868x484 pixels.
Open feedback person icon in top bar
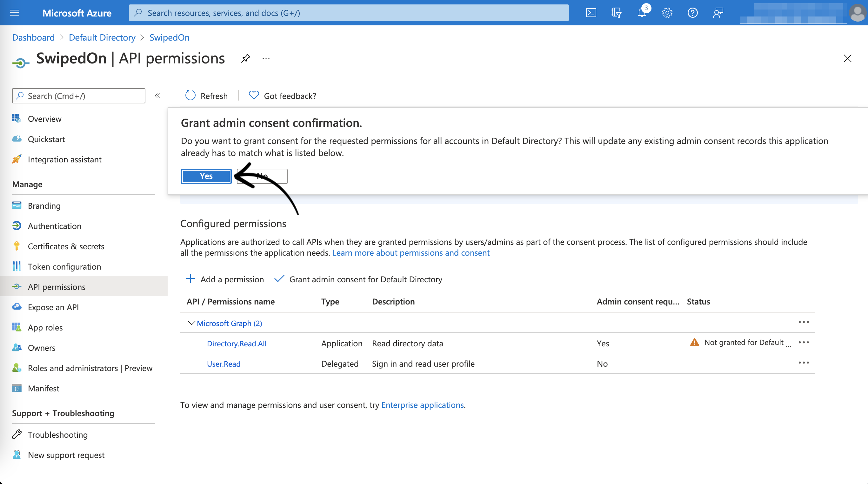718,13
